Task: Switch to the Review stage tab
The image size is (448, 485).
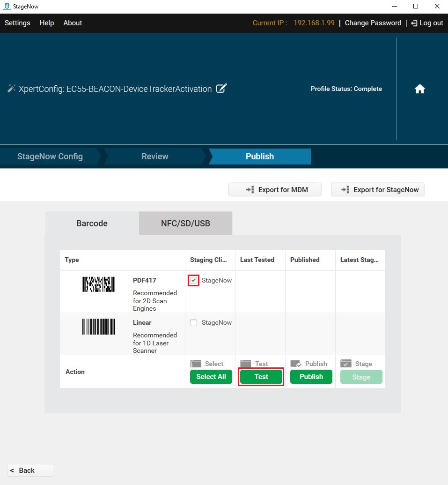Action: 154,157
